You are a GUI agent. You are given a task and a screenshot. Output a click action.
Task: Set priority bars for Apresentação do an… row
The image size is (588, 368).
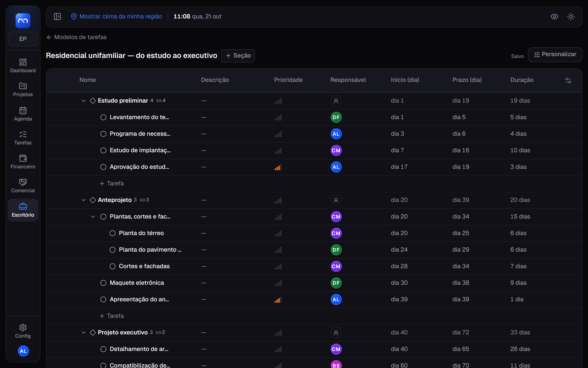(x=278, y=300)
